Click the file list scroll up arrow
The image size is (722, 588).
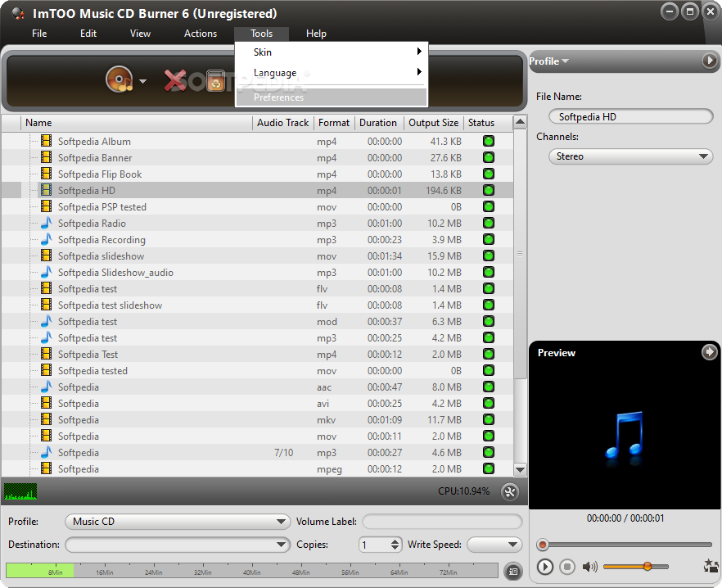click(x=520, y=122)
